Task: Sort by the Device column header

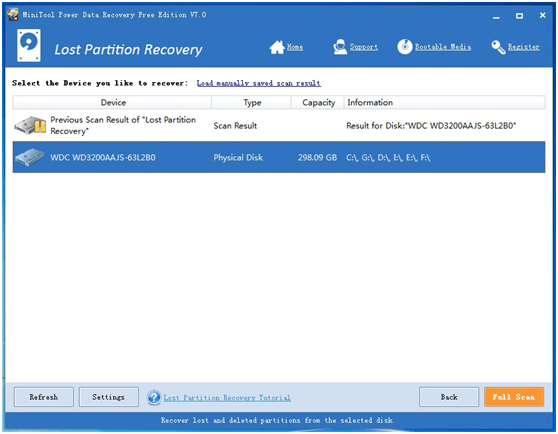Action: click(x=112, y=102)
